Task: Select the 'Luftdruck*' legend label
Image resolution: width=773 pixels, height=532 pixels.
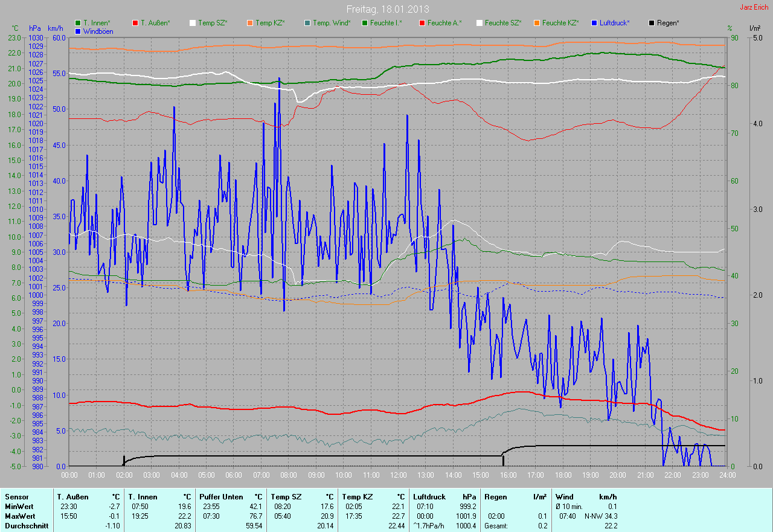Action: (x=615, y=23)
